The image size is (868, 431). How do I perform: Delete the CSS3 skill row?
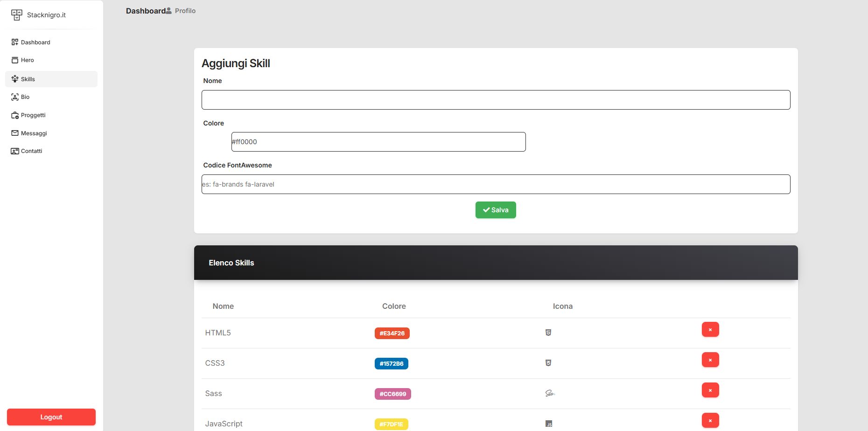pyautogui.click(x=710, y=360)
